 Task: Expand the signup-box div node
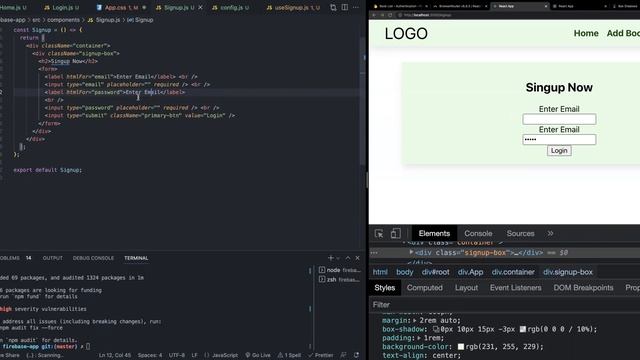coord(411,253)
